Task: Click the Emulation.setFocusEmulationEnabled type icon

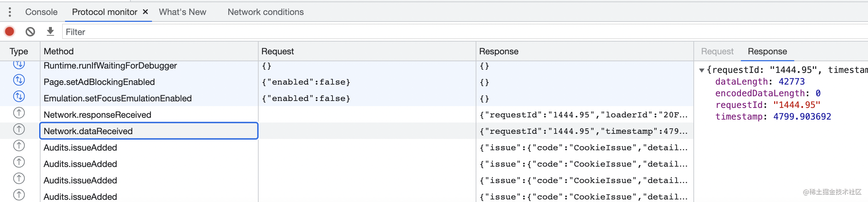Action: (x=19, y=96)
